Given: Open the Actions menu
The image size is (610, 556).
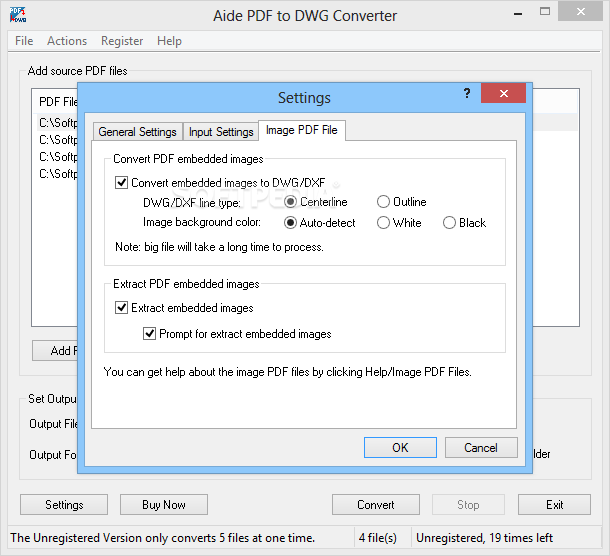Looking at the screenshot, I should pos(67,41).
